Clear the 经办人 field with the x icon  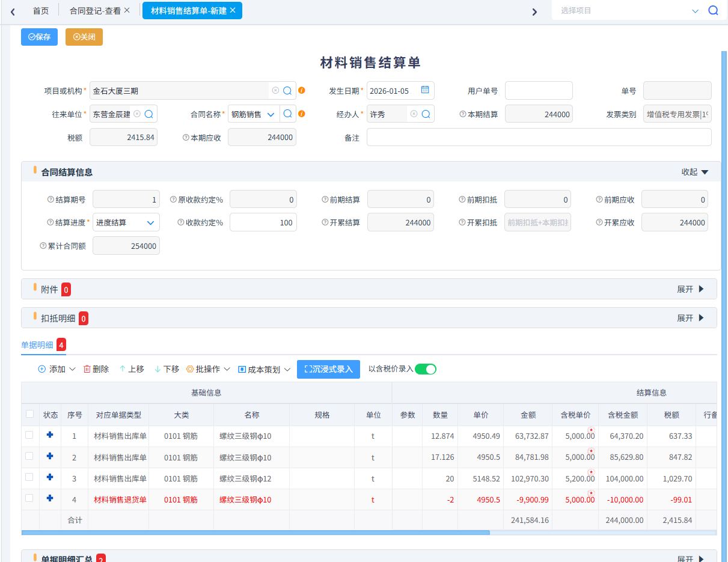coord(414,114)
